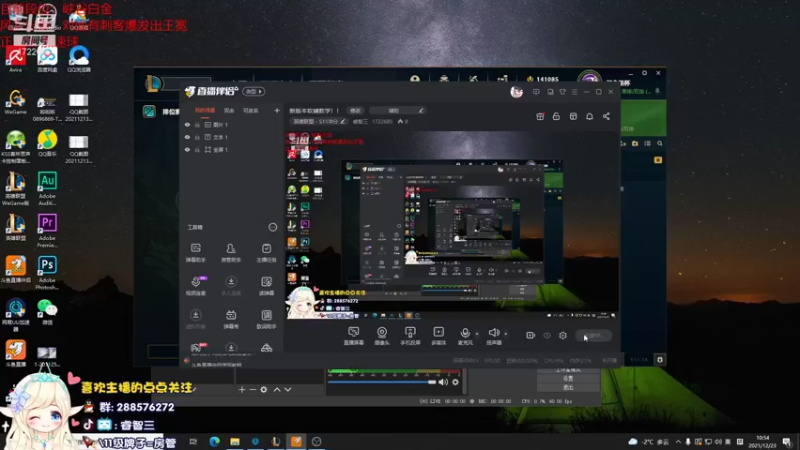Open Adobe Photoshop desktop shortcut

[x=47, y=273]
